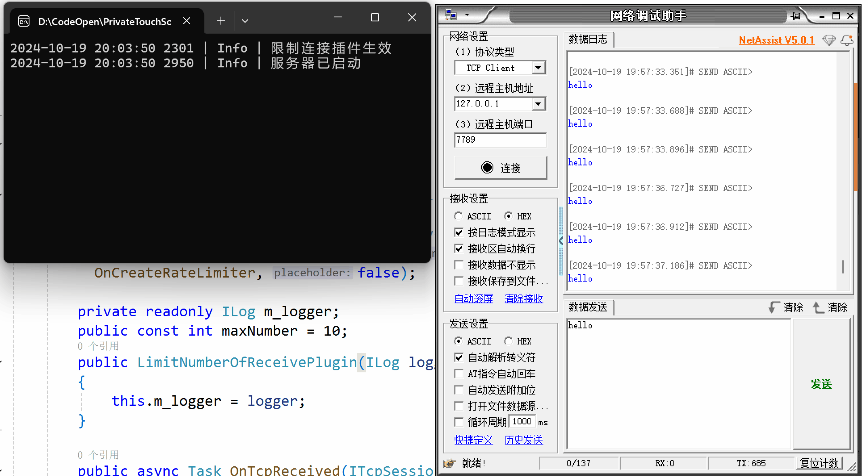Image resolution: width=868 pixels, height=476 pixels.
Task: Click the status bar hand icon
Action: tap(449, 463)
